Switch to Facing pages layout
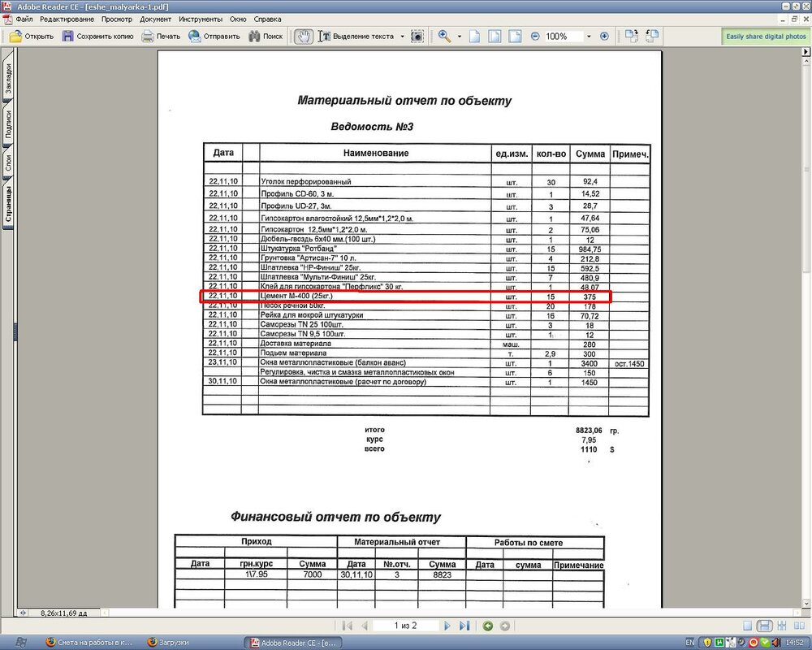 coord(799,626)
